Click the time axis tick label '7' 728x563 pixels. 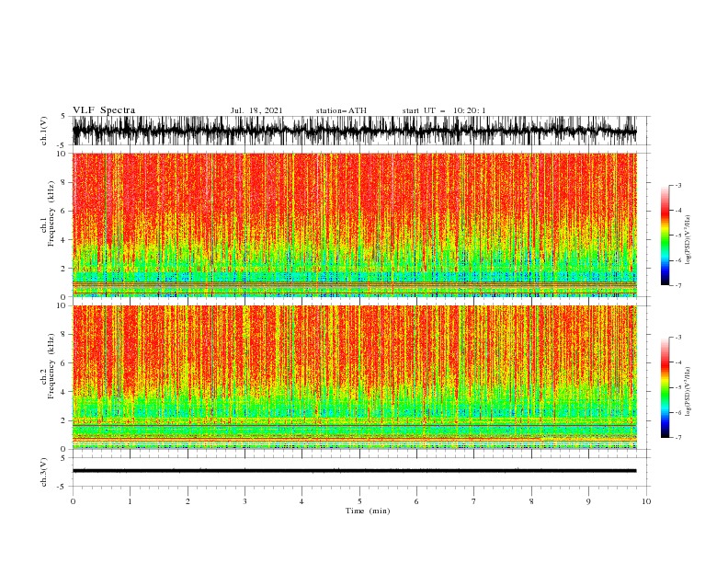(474, 501)
